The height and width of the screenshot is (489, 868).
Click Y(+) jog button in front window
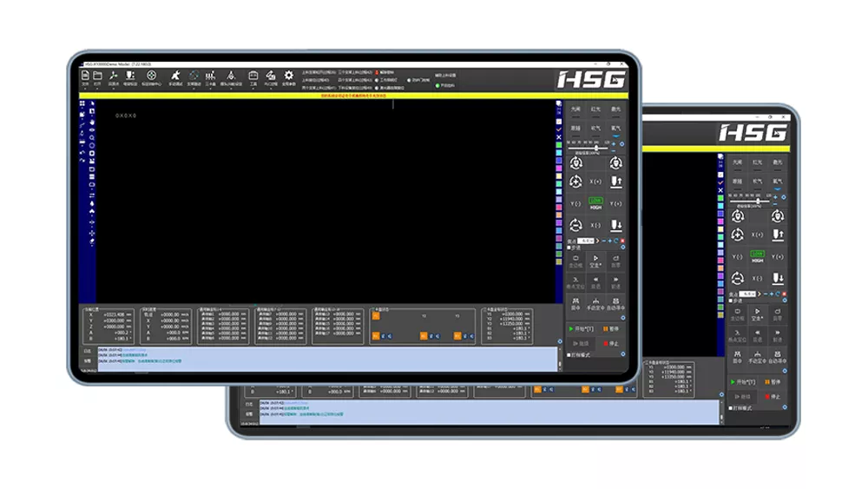coord(615,204)
